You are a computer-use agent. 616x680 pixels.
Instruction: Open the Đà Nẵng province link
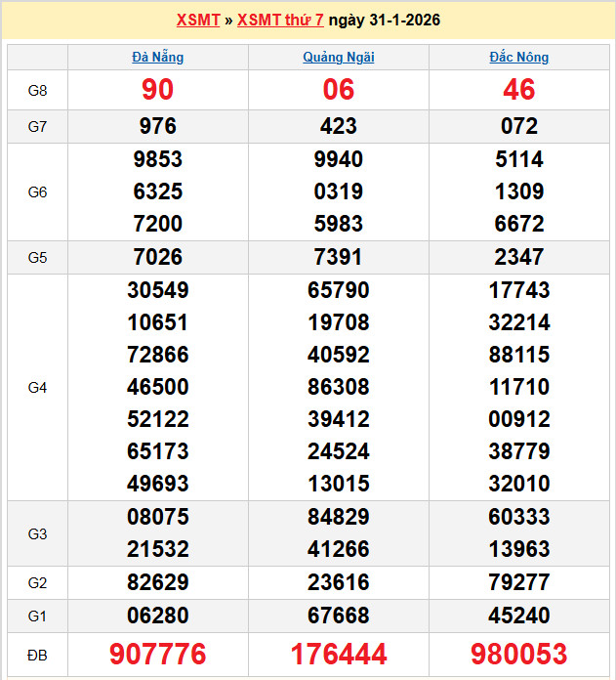[157, 57]
